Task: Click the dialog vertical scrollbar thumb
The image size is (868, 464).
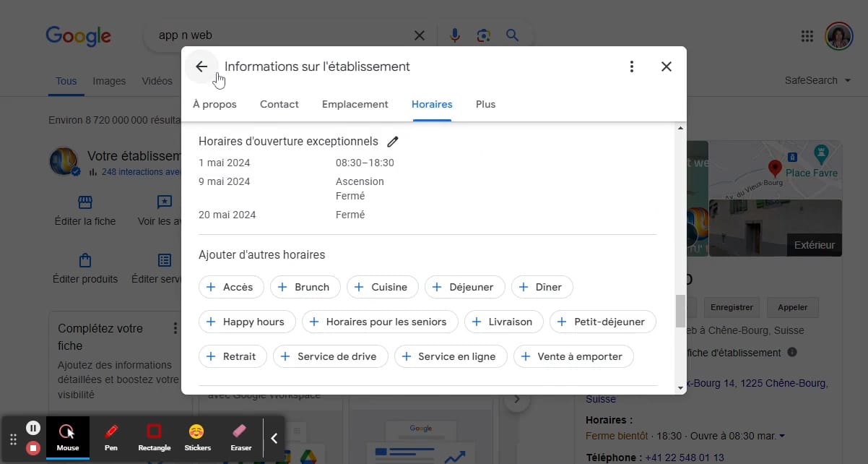Action: [680, 311]
